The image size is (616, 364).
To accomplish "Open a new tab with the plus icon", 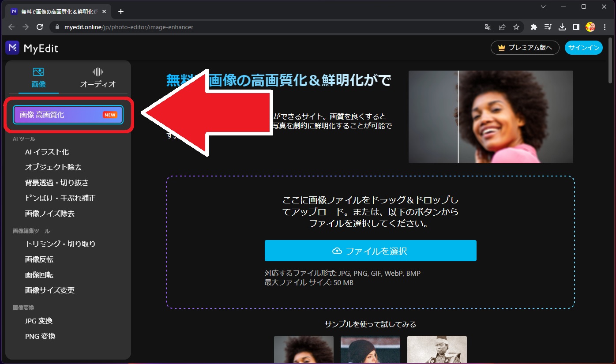I will pyautogui.click(x=121, y=11).
